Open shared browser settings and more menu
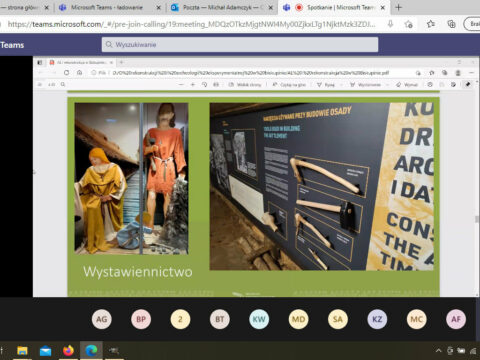480x360 pixels. pos(471,72)
